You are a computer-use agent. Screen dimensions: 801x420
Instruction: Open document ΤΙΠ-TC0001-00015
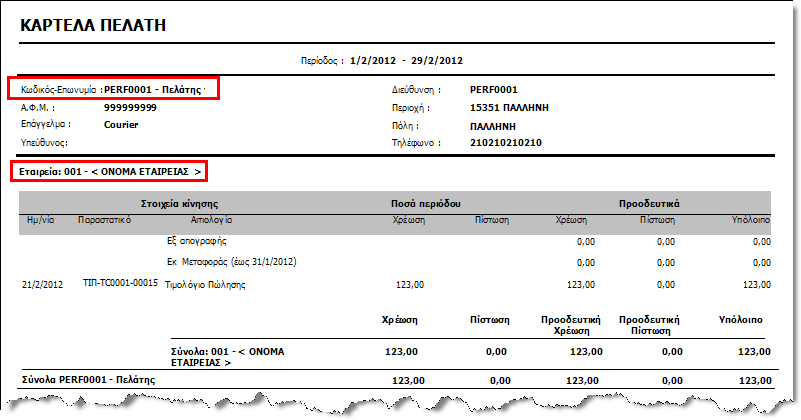point(120,283)
